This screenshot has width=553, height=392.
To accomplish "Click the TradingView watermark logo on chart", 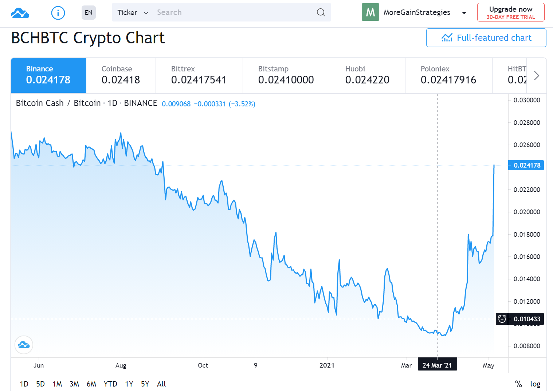I will point(24,345).
